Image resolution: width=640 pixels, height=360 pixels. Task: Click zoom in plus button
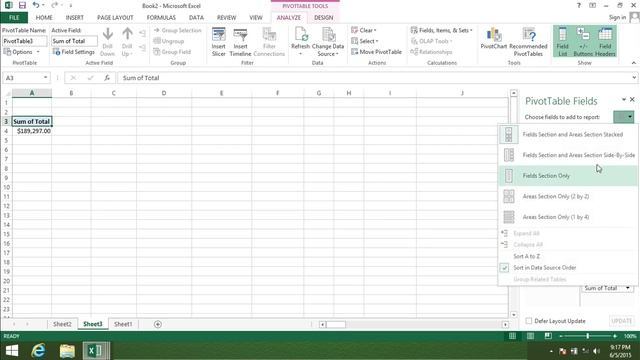pyautogui.click(x=615, y=336)
